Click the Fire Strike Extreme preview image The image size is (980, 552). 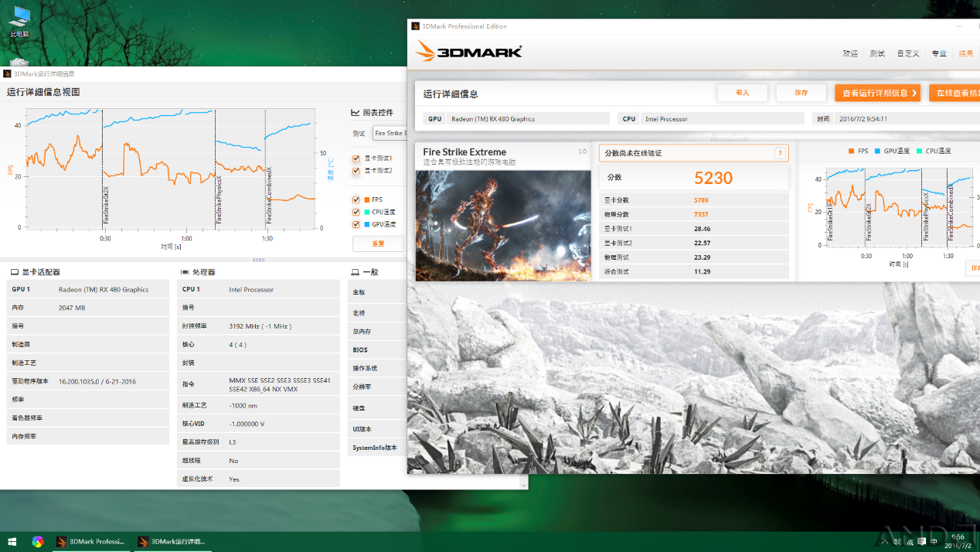coord(503,225)
